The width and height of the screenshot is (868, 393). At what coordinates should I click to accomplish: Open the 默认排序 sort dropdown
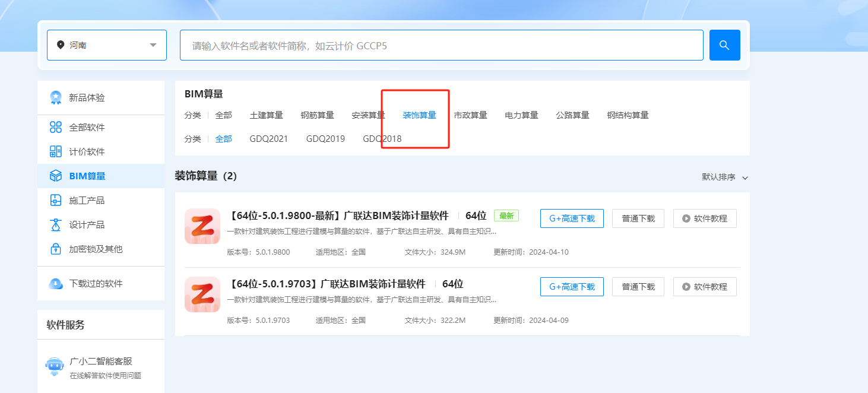(x=725, y=177)
